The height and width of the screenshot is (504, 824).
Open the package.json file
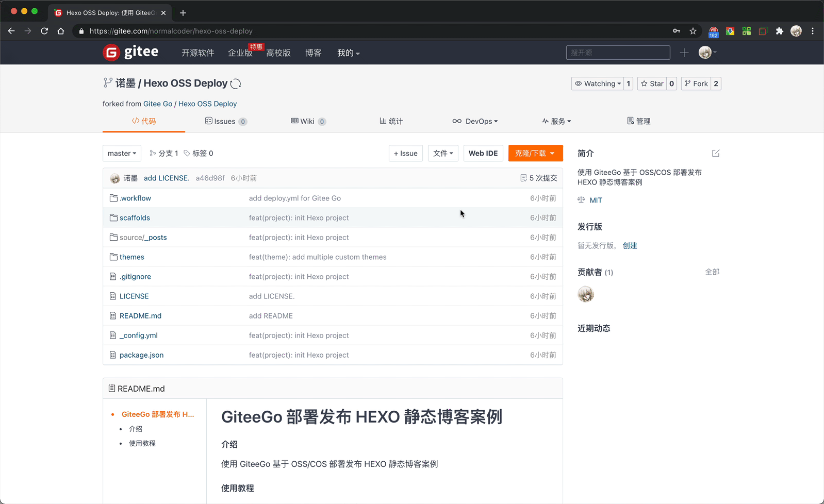coord(141,355)
